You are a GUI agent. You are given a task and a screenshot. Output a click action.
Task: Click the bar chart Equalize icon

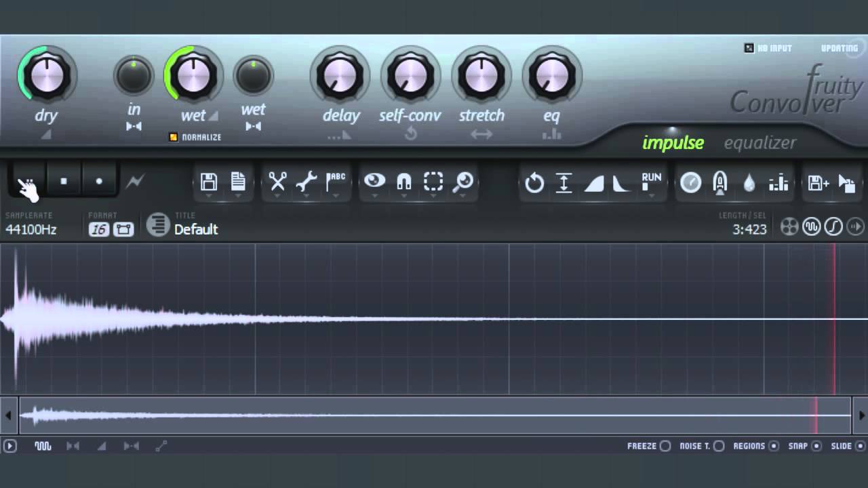click(778, 183)
